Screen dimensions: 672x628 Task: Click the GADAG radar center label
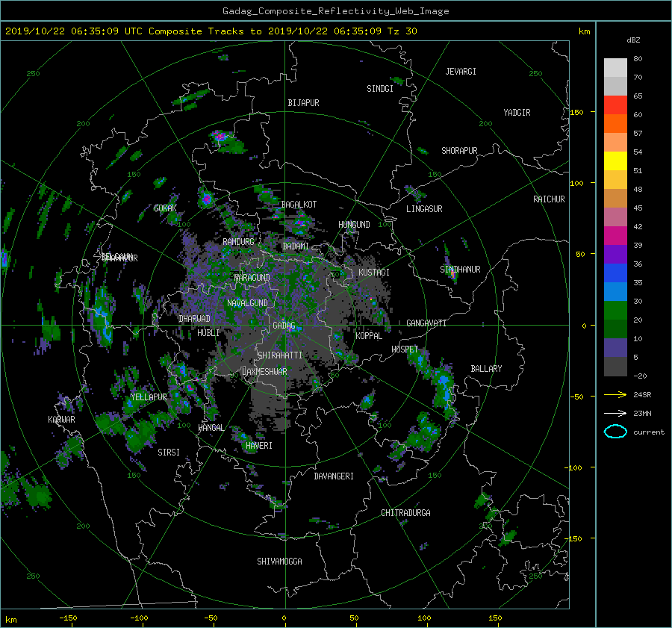[284, 326]
